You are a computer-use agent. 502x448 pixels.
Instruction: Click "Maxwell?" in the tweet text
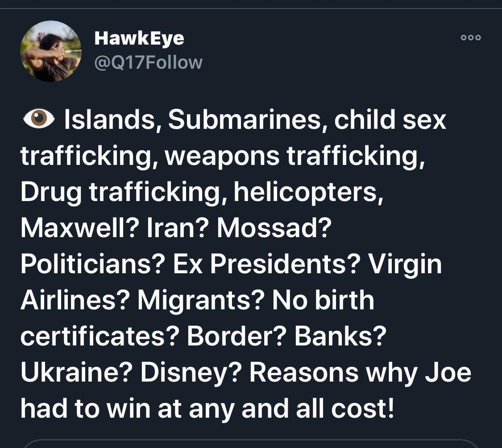tap(80, 228)
